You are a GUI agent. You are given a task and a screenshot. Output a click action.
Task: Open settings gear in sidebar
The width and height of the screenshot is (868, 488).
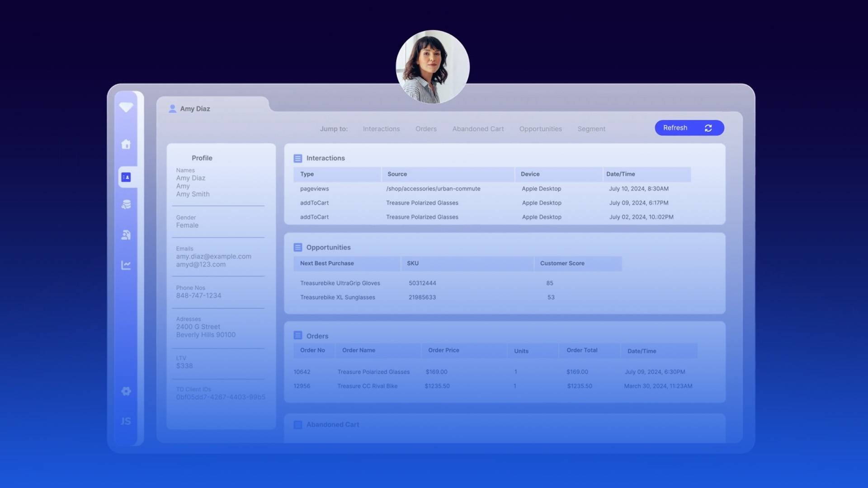coord(126,391)
